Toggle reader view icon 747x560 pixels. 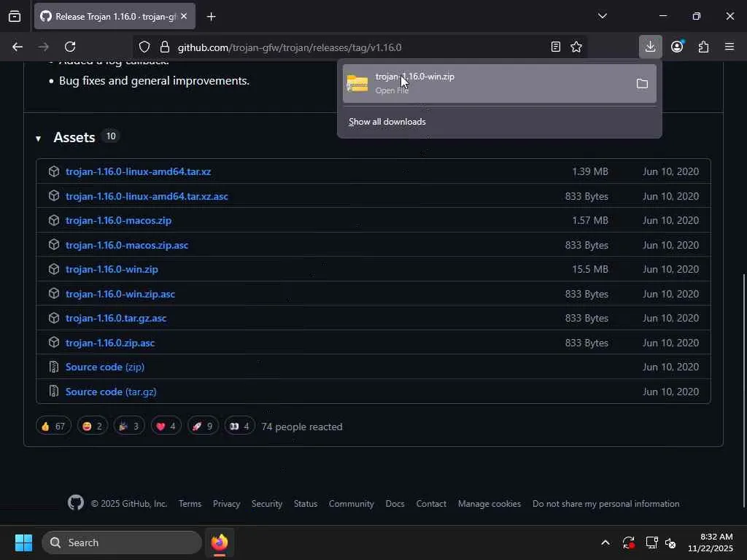point(555,47)
